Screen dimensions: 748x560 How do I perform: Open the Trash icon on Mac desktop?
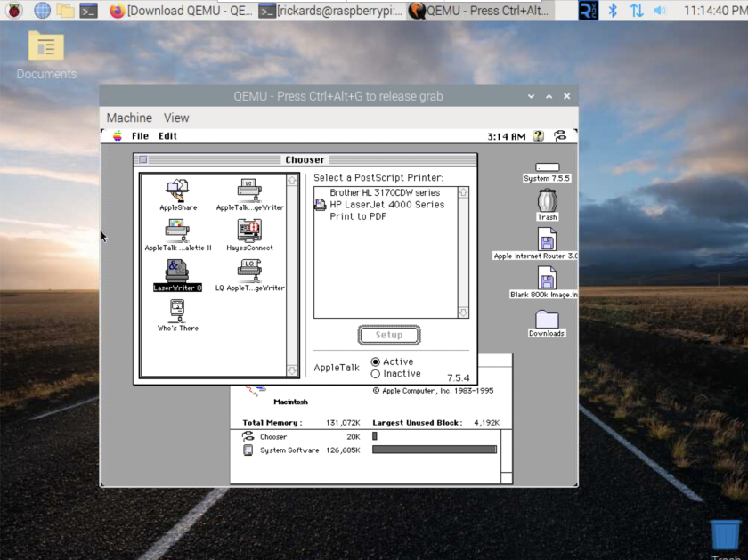pyautogui.click(x=547, y=199)
